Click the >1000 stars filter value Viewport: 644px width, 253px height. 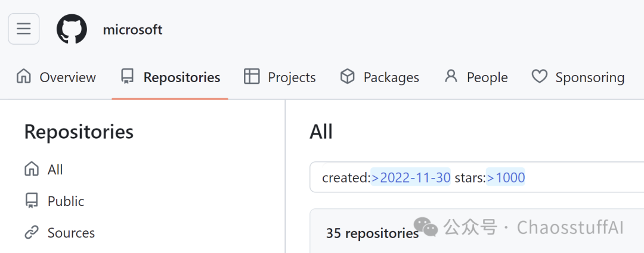click(506, 177)
